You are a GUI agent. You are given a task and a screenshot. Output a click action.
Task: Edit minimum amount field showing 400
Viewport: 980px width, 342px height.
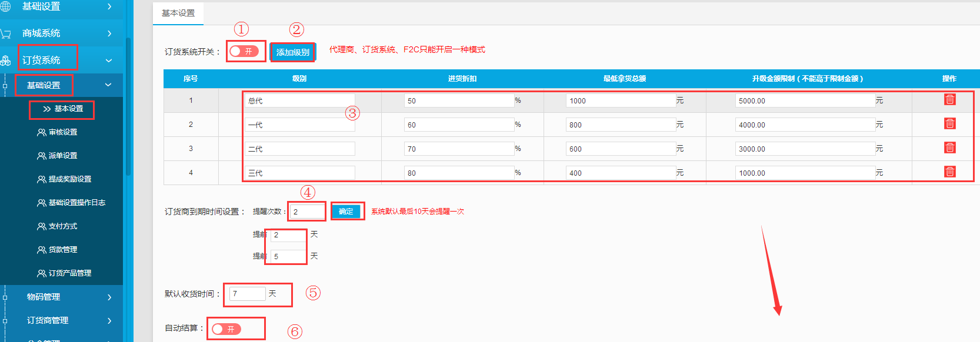621,173
